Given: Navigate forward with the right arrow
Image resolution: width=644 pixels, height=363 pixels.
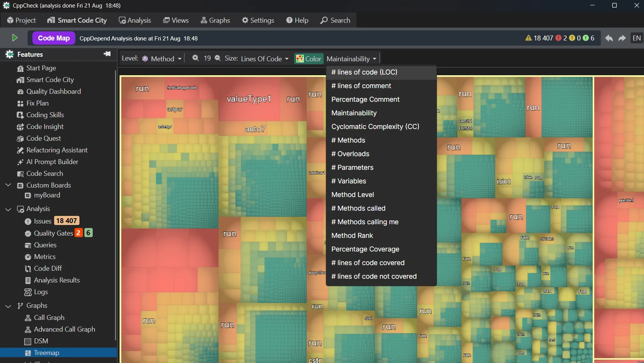Looking at the screenshot, I should tap(622, 38).
